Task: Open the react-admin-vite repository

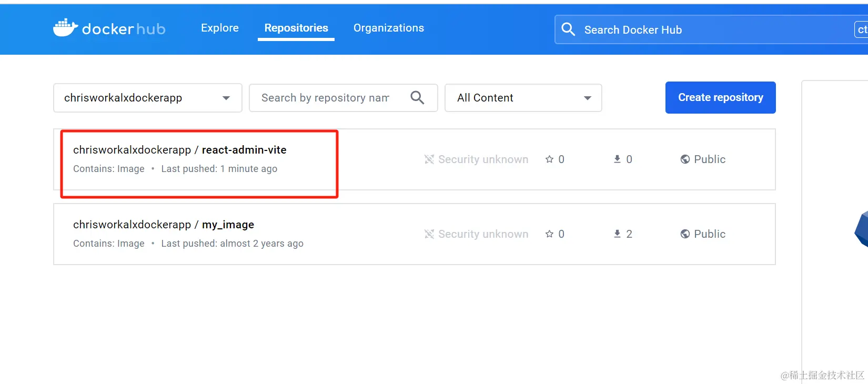Action: 244,150
